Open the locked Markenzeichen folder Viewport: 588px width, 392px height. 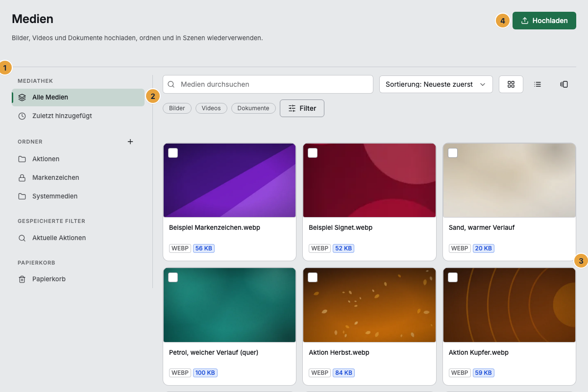tap(78, 177)
